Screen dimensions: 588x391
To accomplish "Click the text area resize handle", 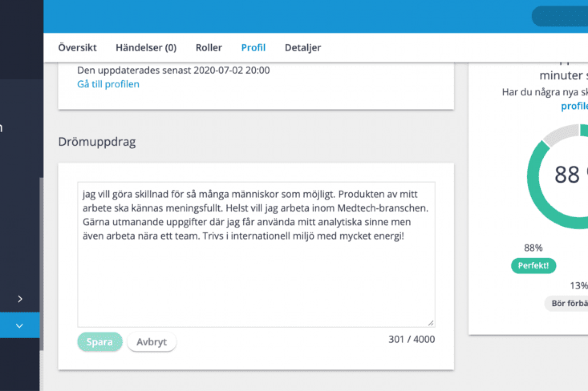I will pyautogui.click(x=430, y=323).
